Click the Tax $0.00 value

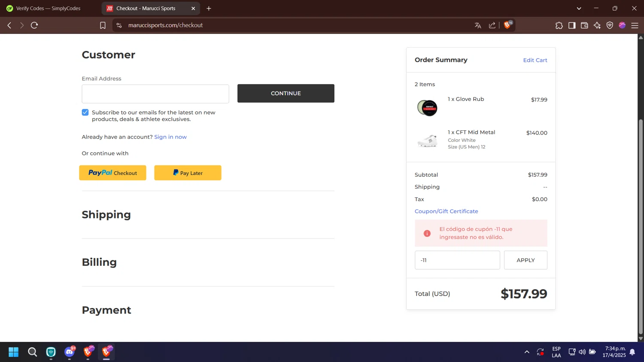tap(539, 199)
